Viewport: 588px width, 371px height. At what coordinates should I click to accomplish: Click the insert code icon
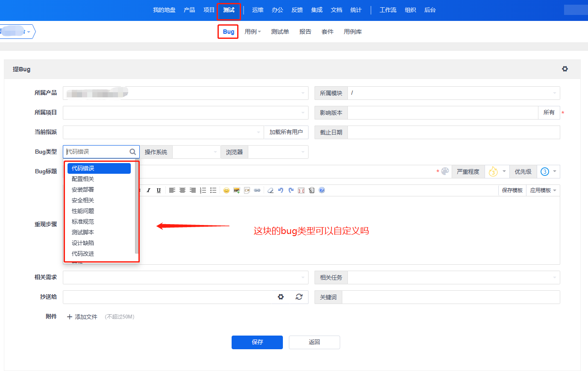[x=247, y=190]
